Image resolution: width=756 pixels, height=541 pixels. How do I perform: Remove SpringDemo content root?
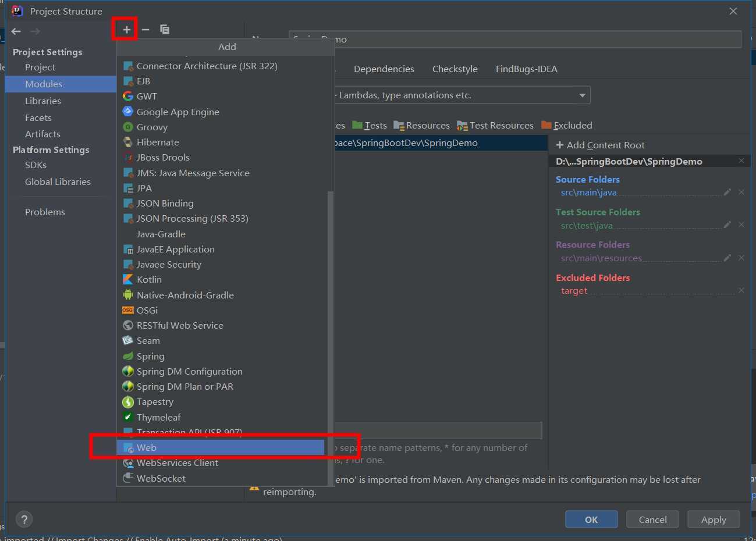741,161
